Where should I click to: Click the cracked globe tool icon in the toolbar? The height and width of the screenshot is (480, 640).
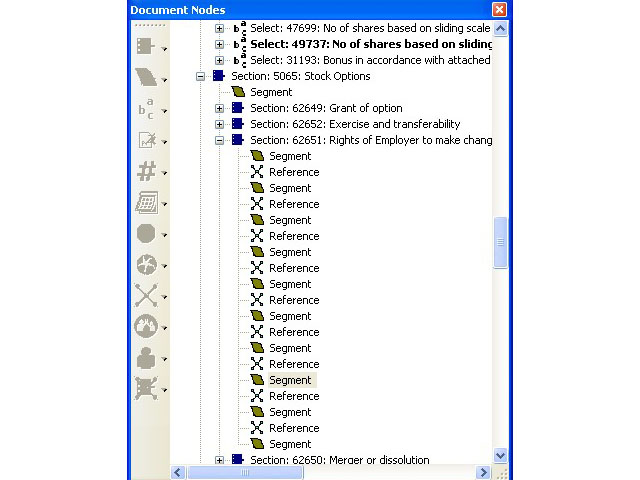(147, 264)
